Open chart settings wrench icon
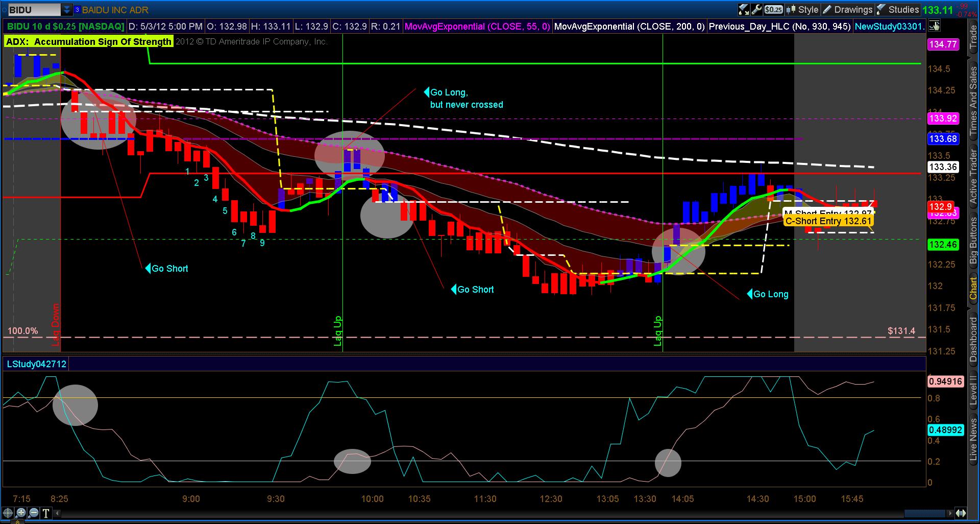This screenshot has height=524, width=980. tap(756, 9)
